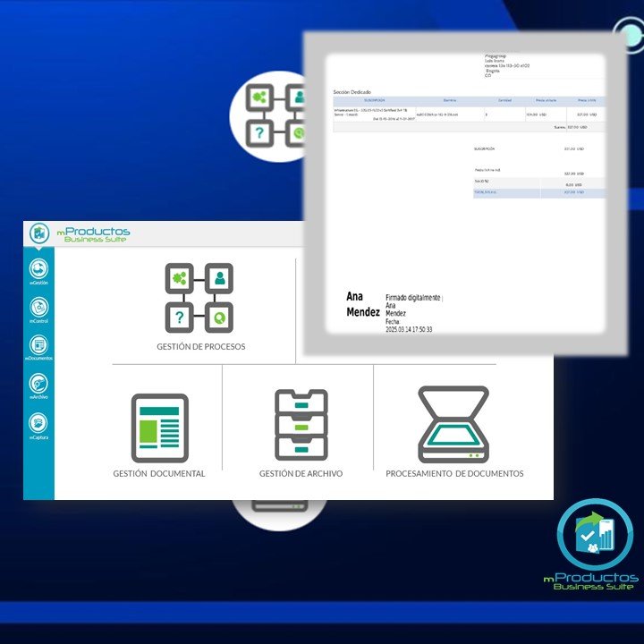
Task: Click the 'Firmado digitalmente' signature text
Action: coord(413,297)
